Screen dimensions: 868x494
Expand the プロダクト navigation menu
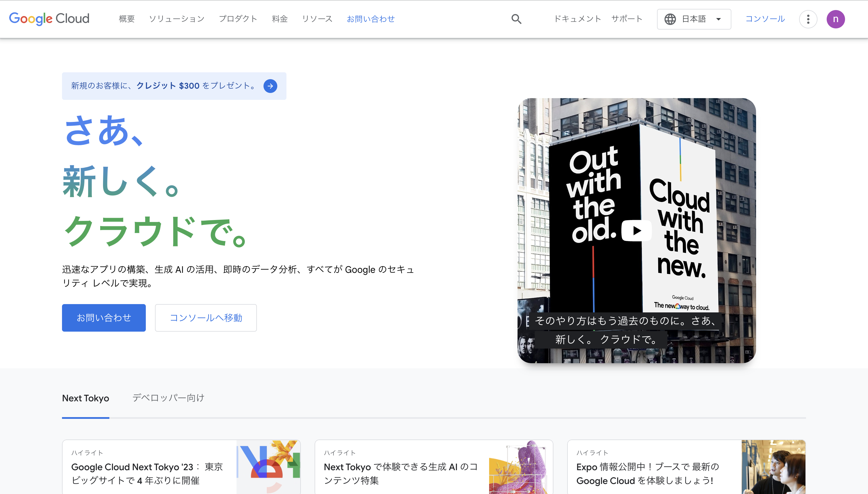[x=238, y=19]
